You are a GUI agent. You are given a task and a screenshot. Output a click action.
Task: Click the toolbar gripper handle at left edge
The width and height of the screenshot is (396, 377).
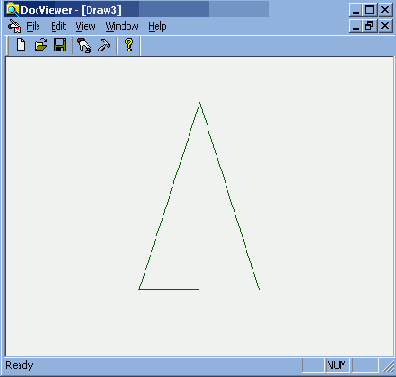coord(8,46)
